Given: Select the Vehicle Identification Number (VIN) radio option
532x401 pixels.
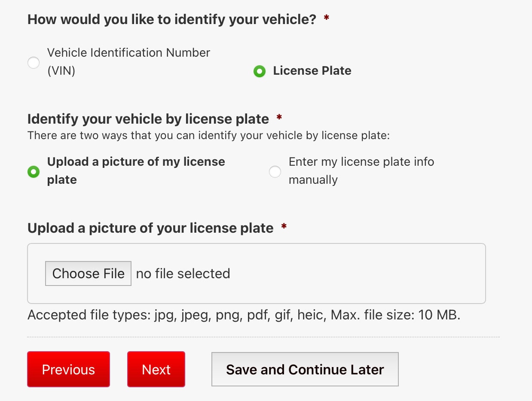Looking at the screenshot, I should click(x=34, y=63).
